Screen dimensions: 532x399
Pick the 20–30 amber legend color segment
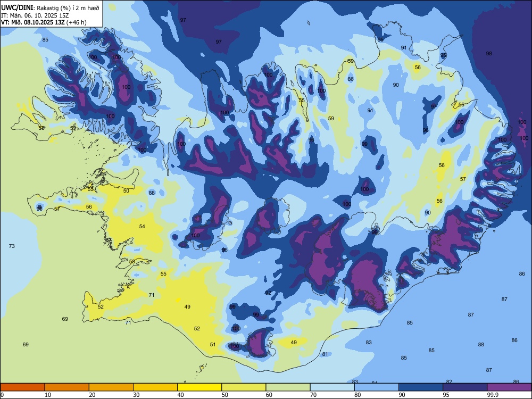pos(111,387)
